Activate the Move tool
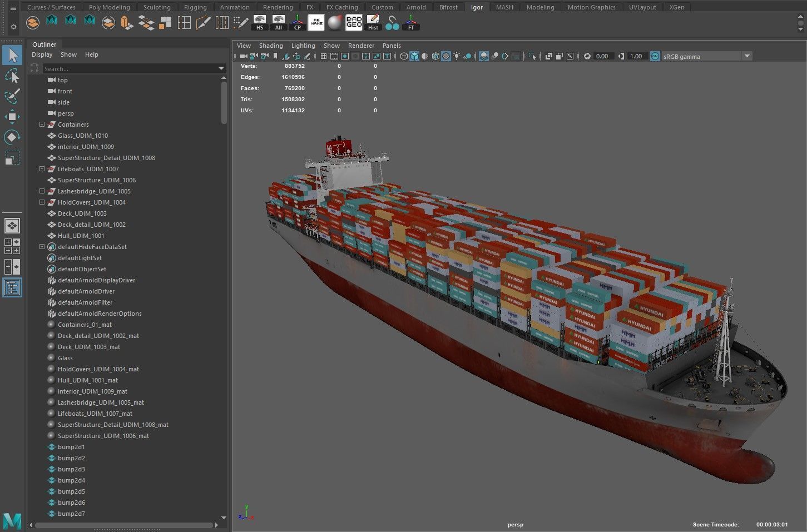The width and height of the screenshot is (807, 532). (12, 116)
